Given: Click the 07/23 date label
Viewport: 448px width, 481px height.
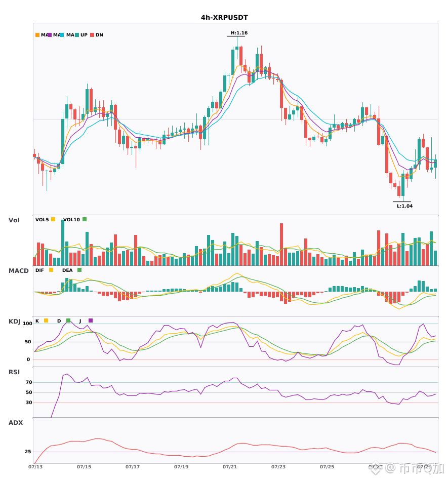Looking at the screenshot, I should point(278,467).
